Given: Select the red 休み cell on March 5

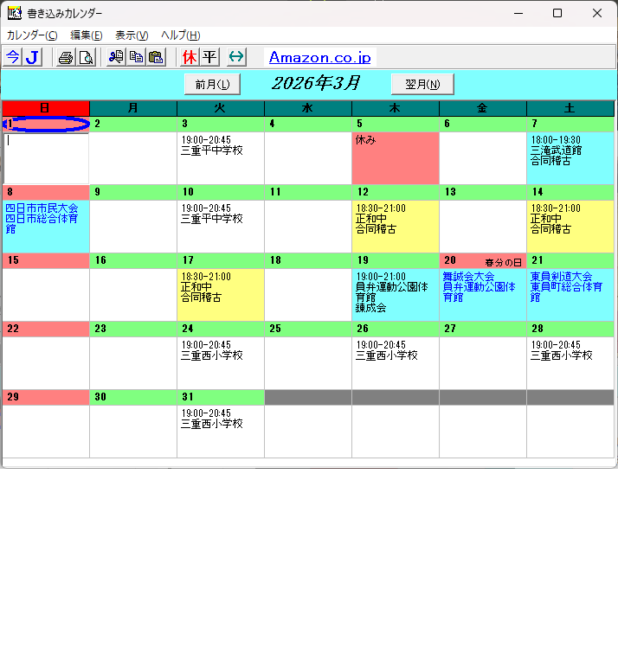Looking at the screenshot, I should [x=395, y=157].
